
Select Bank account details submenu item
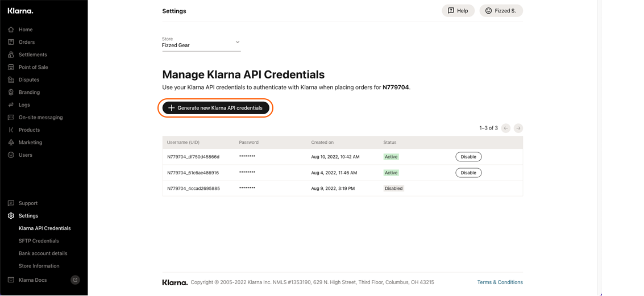coord(43,253)
